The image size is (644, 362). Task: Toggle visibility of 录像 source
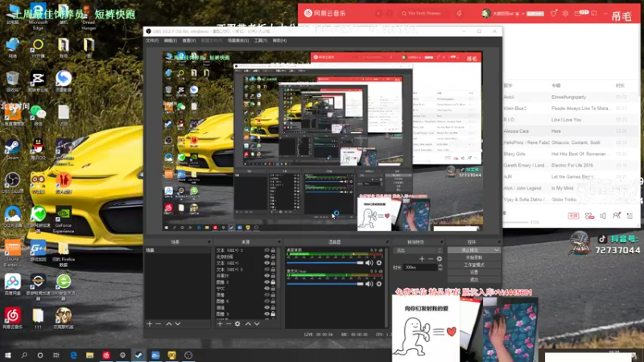click(267, 294)
